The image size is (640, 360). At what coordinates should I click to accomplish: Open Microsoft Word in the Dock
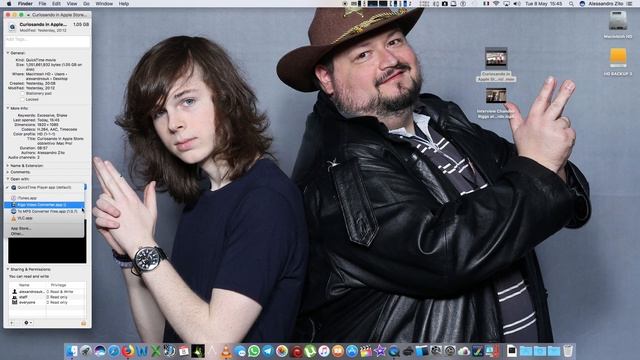(x=142, y=351)
